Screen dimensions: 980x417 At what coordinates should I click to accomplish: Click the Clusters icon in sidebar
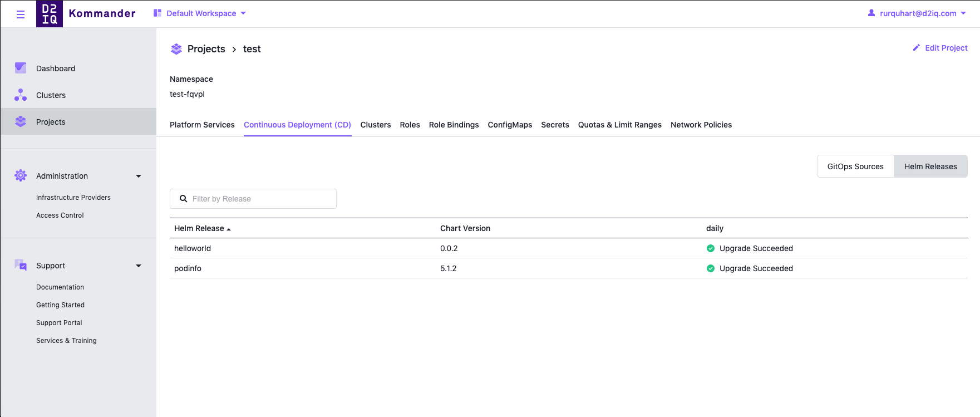point(21,95)
